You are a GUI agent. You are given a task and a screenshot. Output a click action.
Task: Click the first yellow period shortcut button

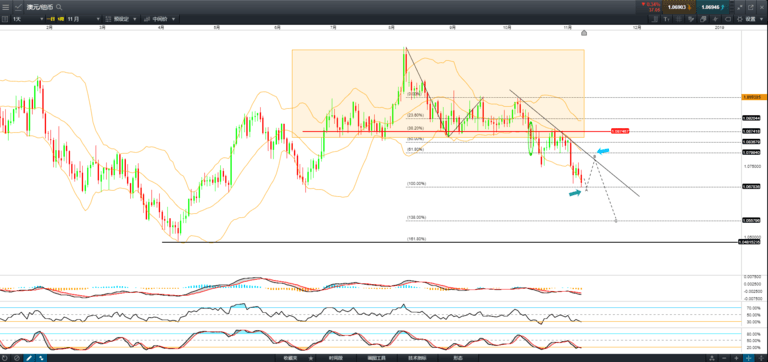coord(51,19)
